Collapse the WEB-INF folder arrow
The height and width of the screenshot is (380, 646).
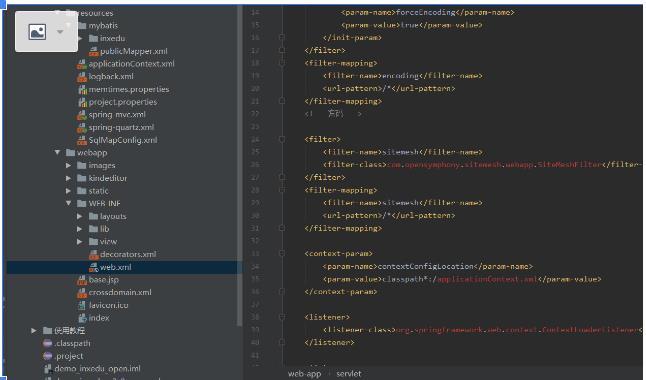tap(68, 203)
